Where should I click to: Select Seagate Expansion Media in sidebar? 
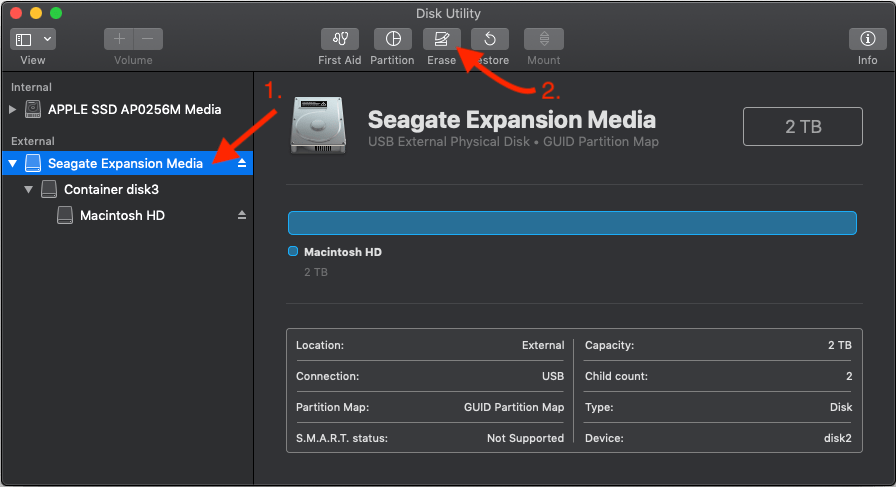coord(127,163)
